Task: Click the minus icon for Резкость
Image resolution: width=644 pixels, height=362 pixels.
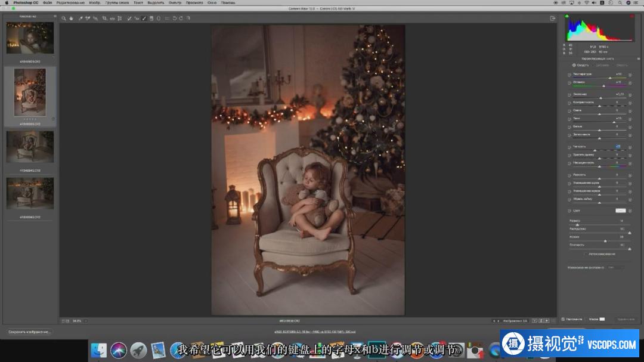Action: (569, 175)
